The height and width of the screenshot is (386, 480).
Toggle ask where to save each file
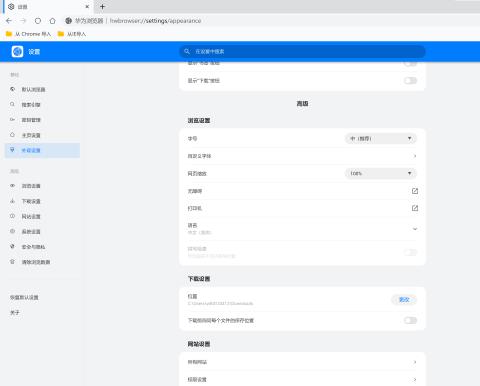point(410,320)
